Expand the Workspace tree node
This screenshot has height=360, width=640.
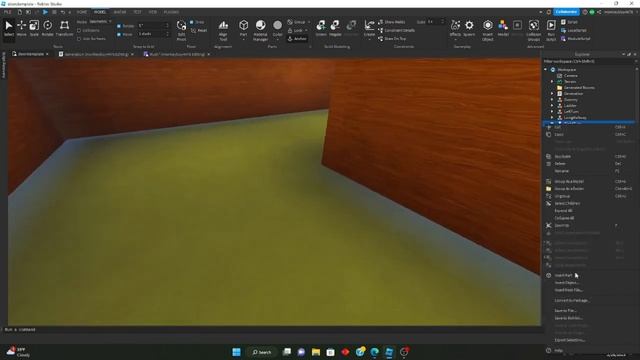click(x=546, y=70)
